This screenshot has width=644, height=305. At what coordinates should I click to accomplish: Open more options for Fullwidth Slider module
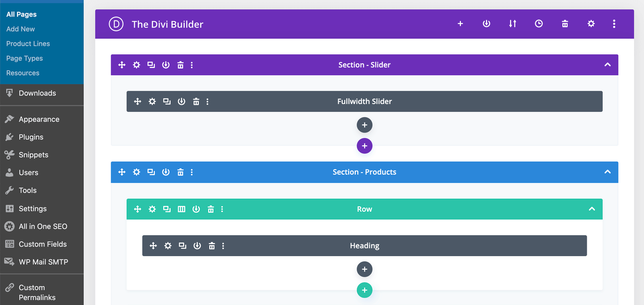click(x=207, y=102)
